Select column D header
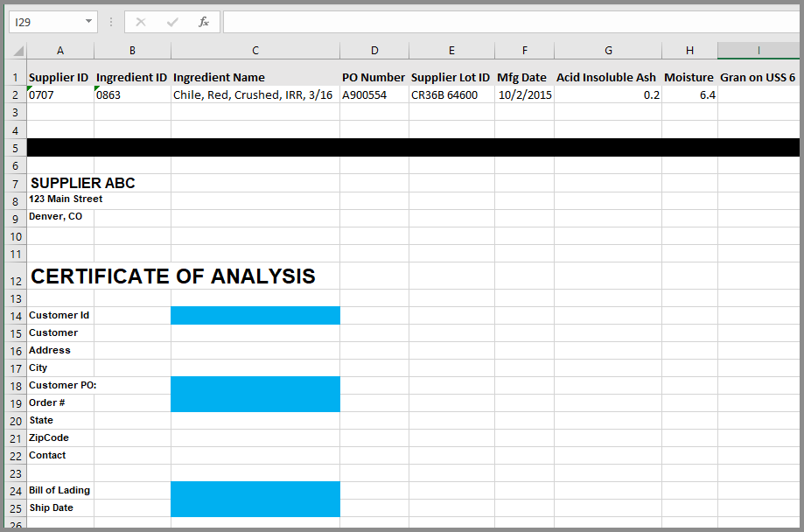 click(x=374, y=50)
